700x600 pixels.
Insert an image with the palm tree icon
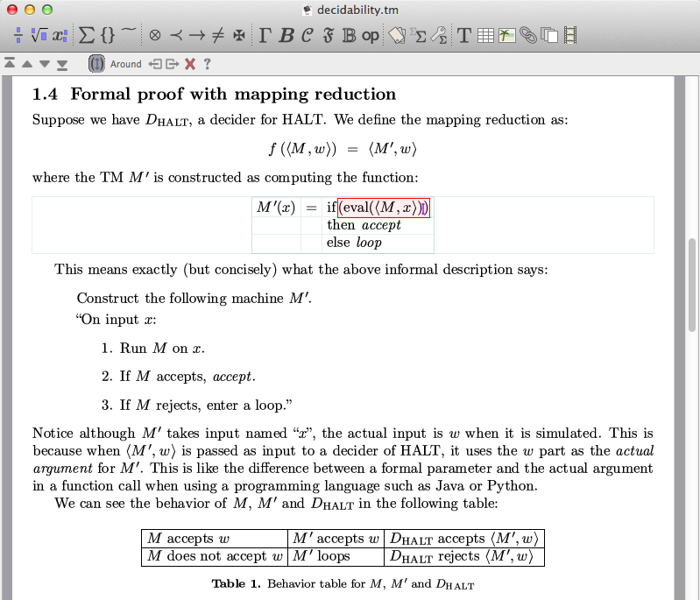tap(506, 36)
